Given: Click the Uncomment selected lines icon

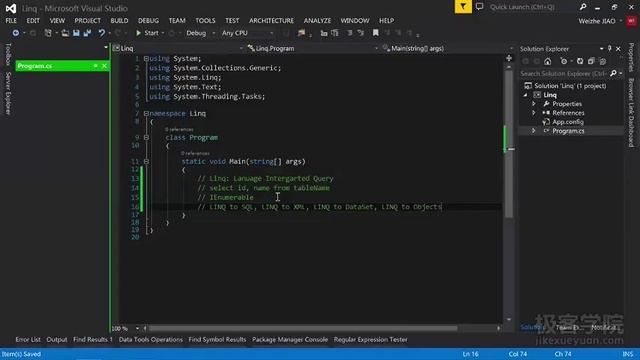Looking at the screenshot, I should [x=360, y=33].
